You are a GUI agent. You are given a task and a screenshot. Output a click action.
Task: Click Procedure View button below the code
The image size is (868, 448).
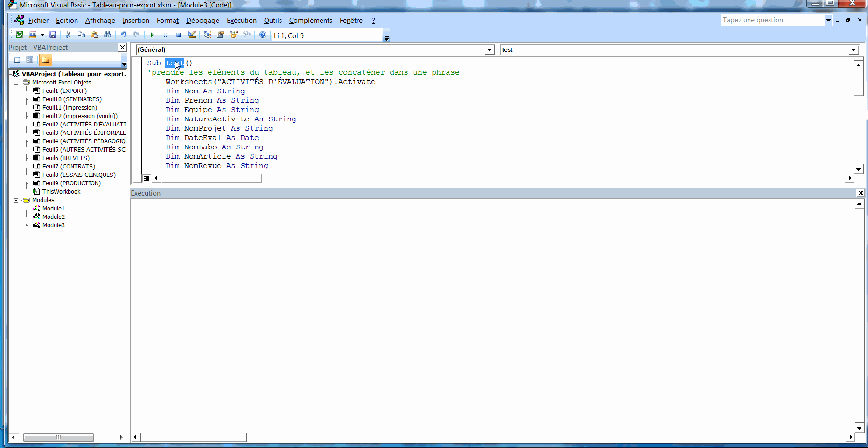[x=137, y=178]
